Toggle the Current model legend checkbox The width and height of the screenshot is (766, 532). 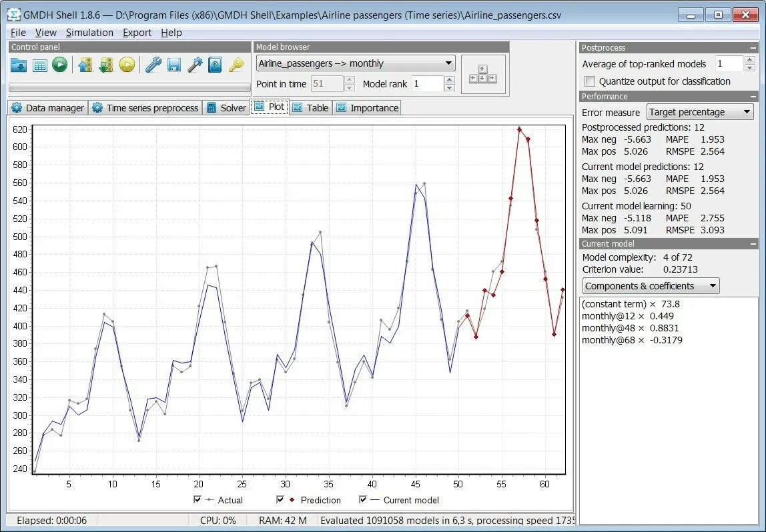click(x=362, y=499)
